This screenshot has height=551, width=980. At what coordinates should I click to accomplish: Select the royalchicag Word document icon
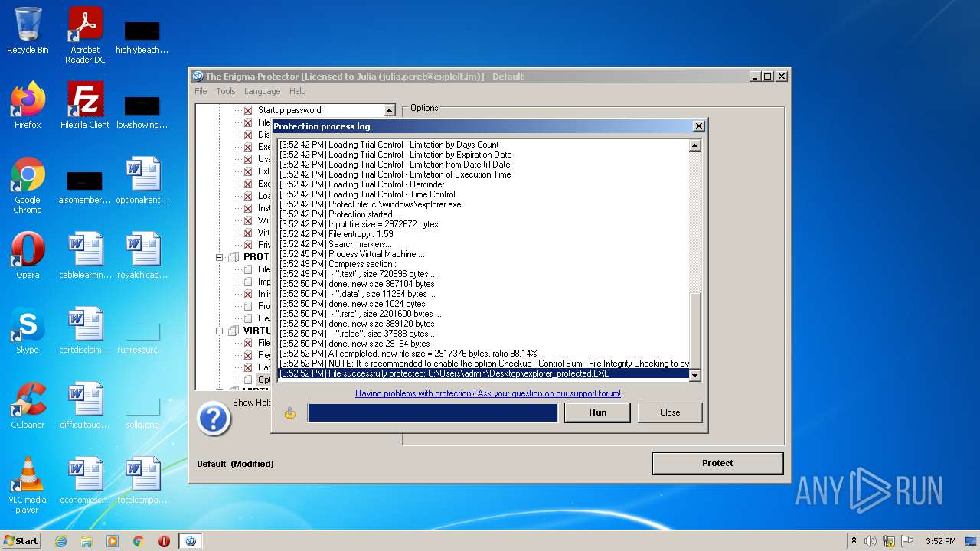pos(142,256)
